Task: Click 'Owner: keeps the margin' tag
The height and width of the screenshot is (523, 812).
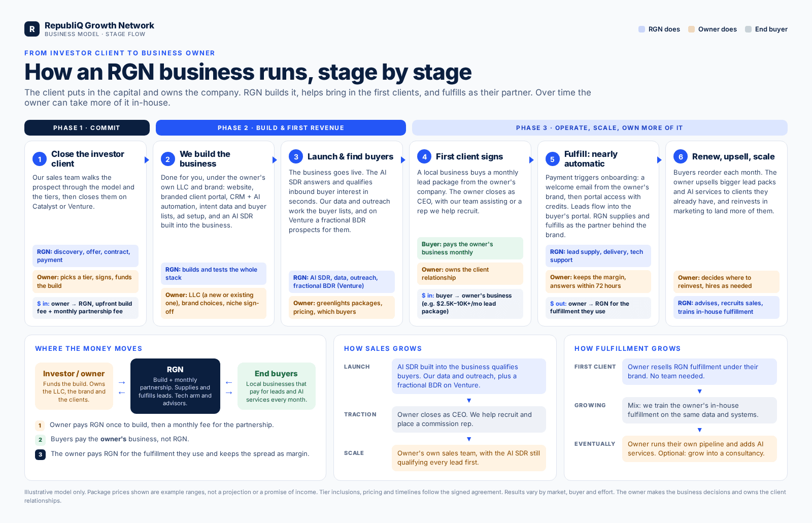Action: pyautogui.click(x=598, y=281)
